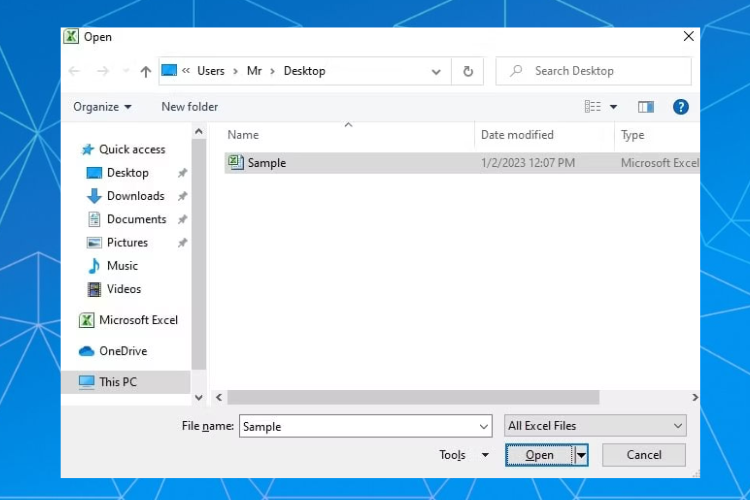Select the Sample file row
The width and height of the screenshot is (750, 500).
[462, 163]
